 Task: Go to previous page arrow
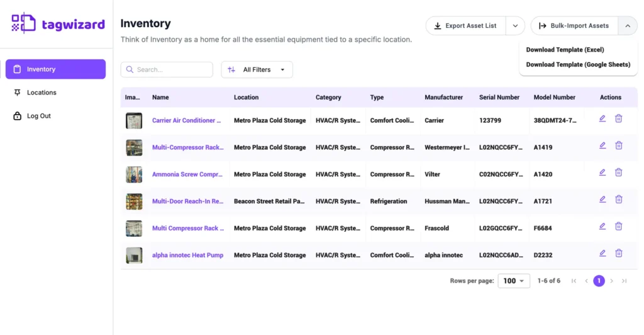coord(587,281)
